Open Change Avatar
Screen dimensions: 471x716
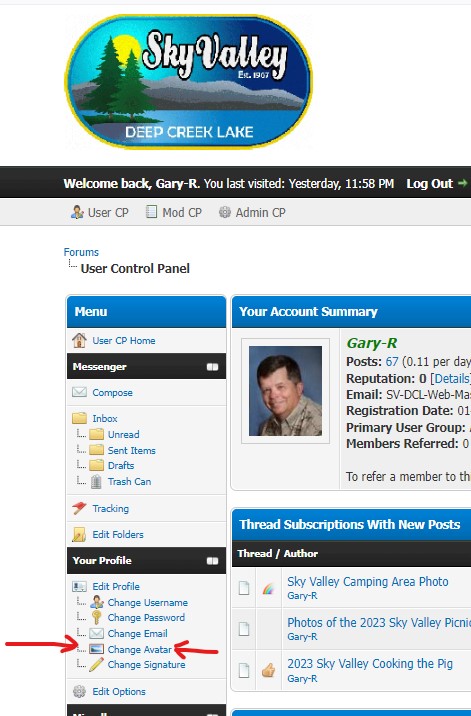(x=139, y=649)
